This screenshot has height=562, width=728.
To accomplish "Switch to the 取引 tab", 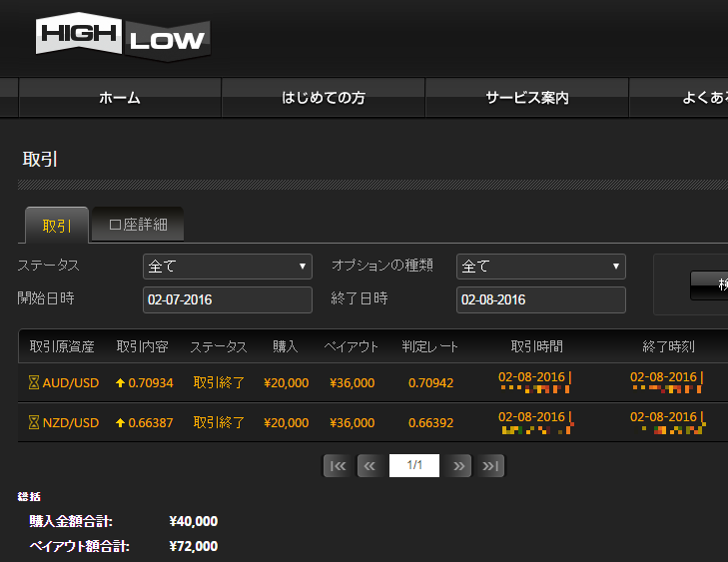I will pos(57,226).
